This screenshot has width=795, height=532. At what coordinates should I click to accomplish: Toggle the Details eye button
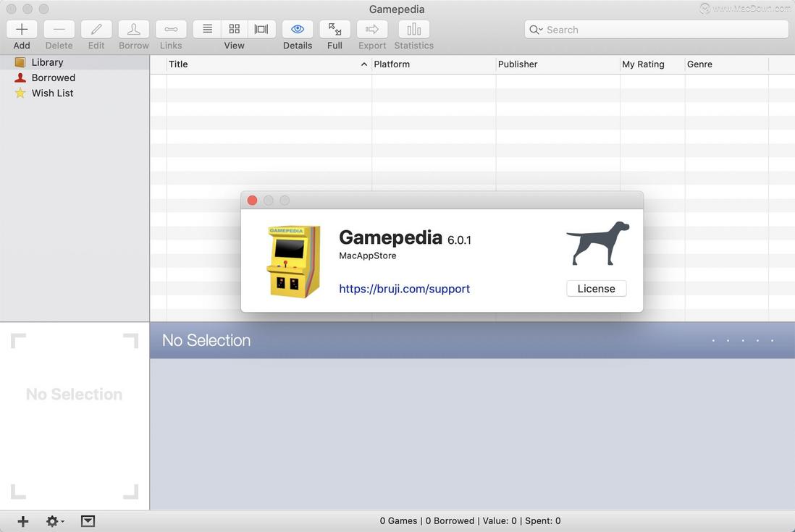(298, 30)
